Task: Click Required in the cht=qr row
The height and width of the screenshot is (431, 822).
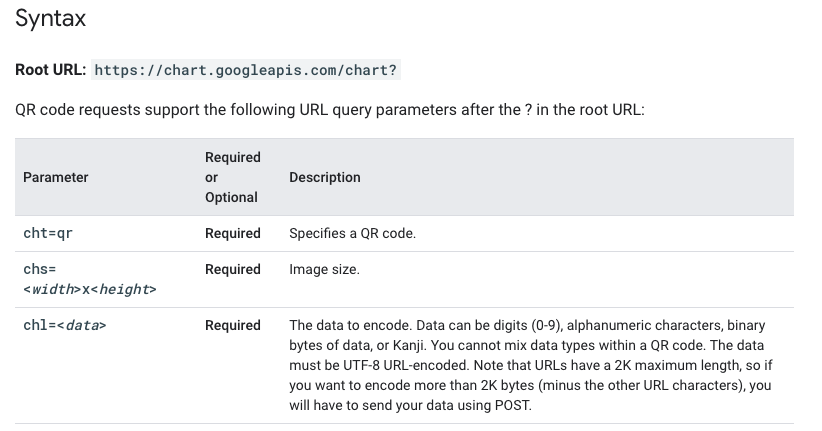Action: tap(232, 233)
